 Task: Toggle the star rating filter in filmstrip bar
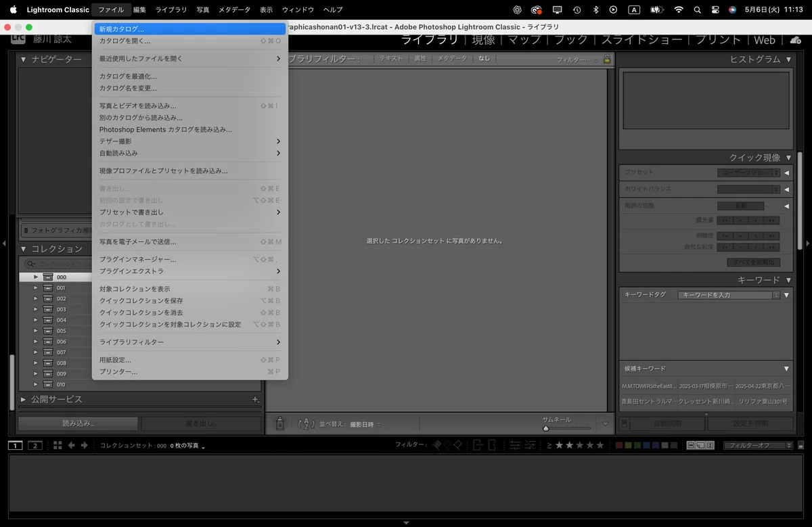click(580, 444)
